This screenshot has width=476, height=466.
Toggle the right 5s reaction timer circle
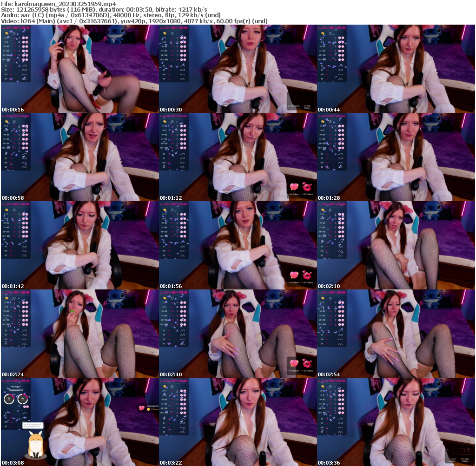pyautogui.click(x=22, y=398)
